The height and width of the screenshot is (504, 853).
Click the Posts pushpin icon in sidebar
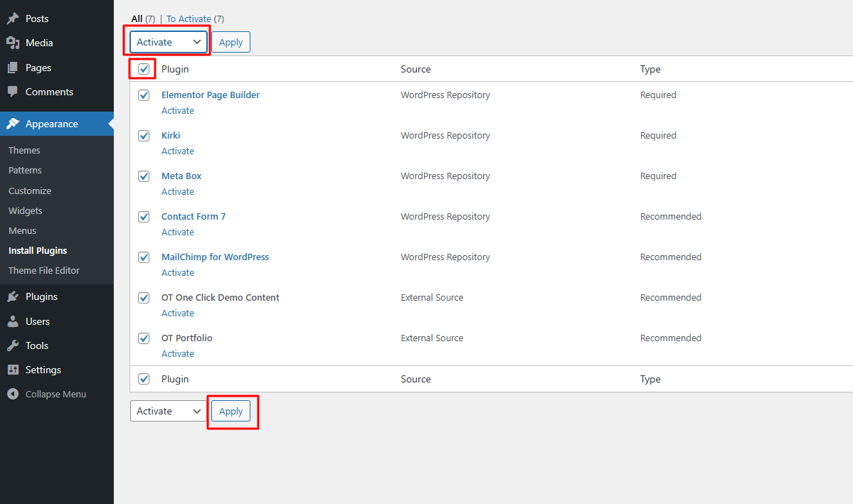(x=13, y=18)
